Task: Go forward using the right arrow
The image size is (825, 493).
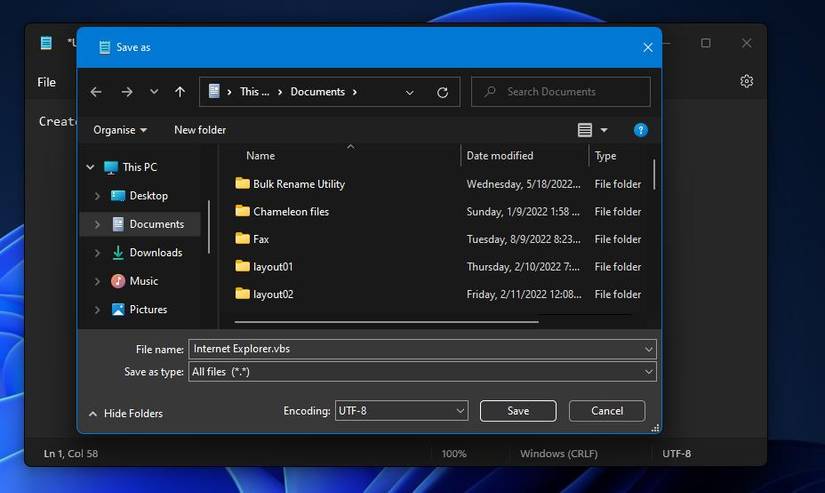Action: coord(127,92)
